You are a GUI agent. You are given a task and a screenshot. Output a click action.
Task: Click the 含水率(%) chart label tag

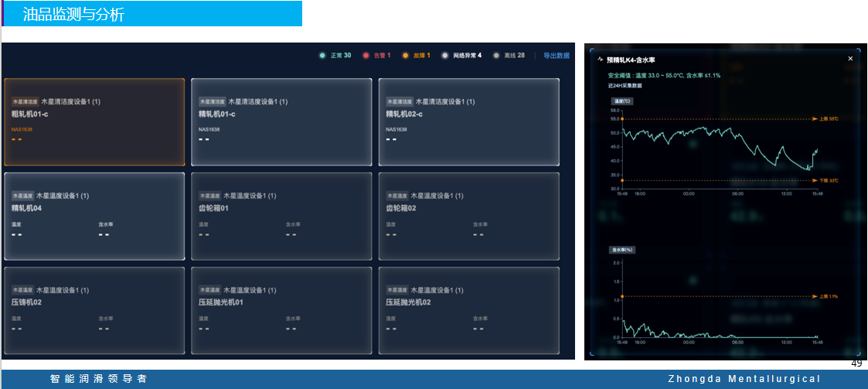point(623,250)
